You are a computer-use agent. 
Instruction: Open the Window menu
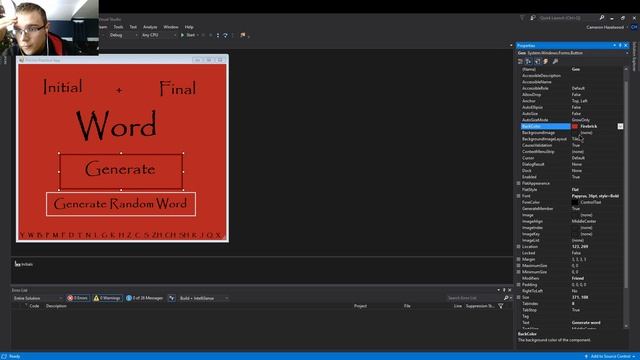click(171, 27)
